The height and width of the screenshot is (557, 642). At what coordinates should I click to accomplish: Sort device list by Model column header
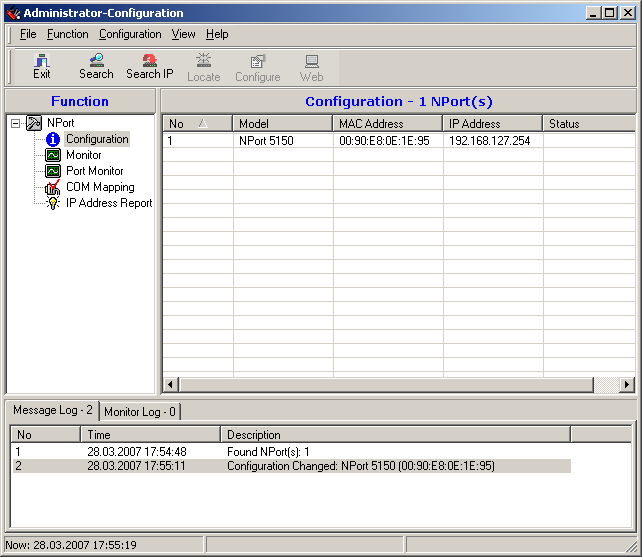(282, 124)
